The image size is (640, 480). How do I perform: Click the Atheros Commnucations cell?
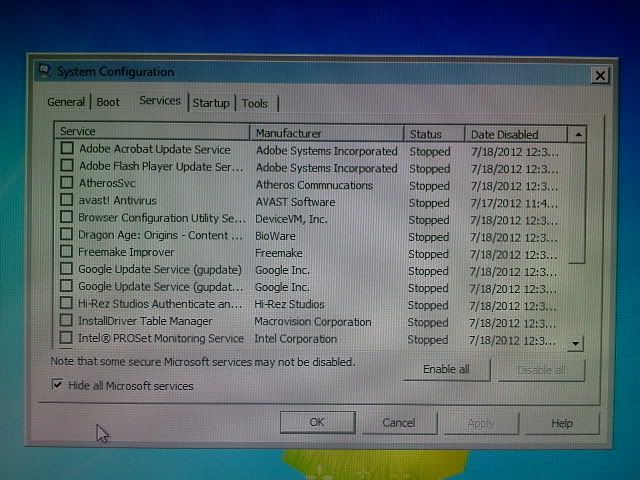point(314,185)
